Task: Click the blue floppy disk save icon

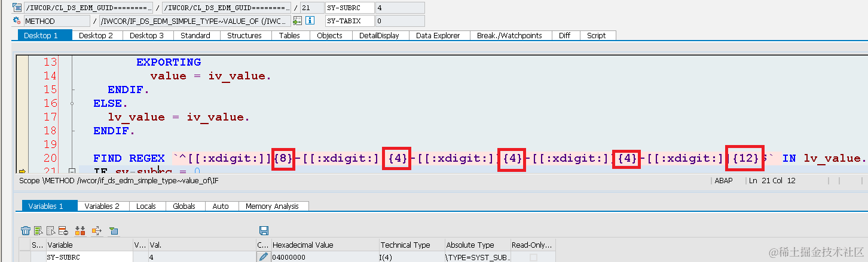Action: pos(264,230)
